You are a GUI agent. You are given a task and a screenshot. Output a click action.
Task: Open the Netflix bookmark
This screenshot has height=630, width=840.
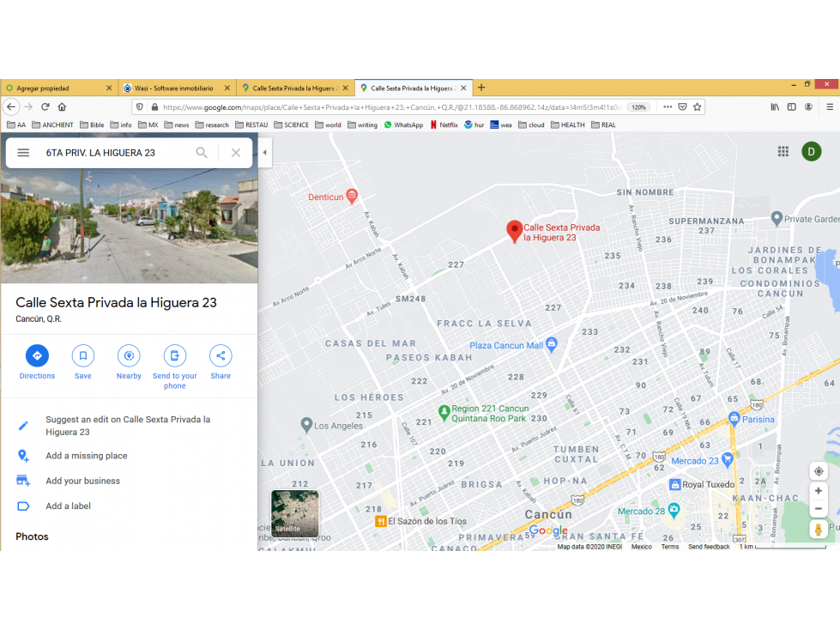[x=444, y=124]
